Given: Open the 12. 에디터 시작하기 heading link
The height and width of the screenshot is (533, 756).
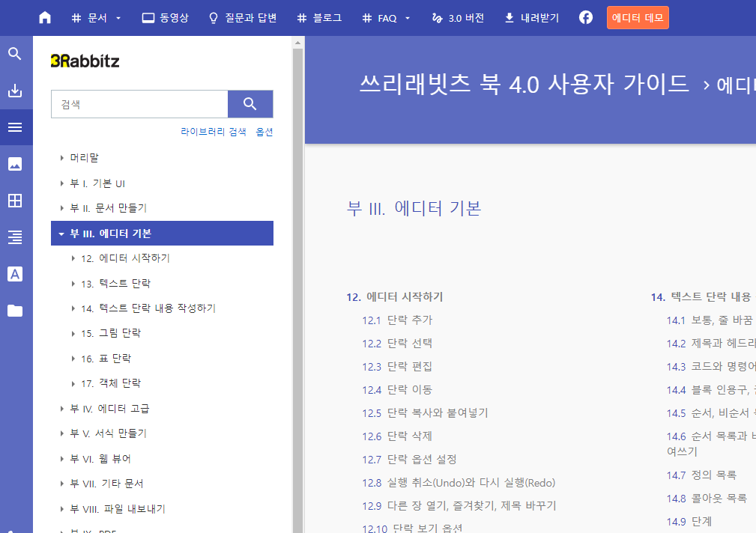Looking at the screenshot, I should (394, 297).
